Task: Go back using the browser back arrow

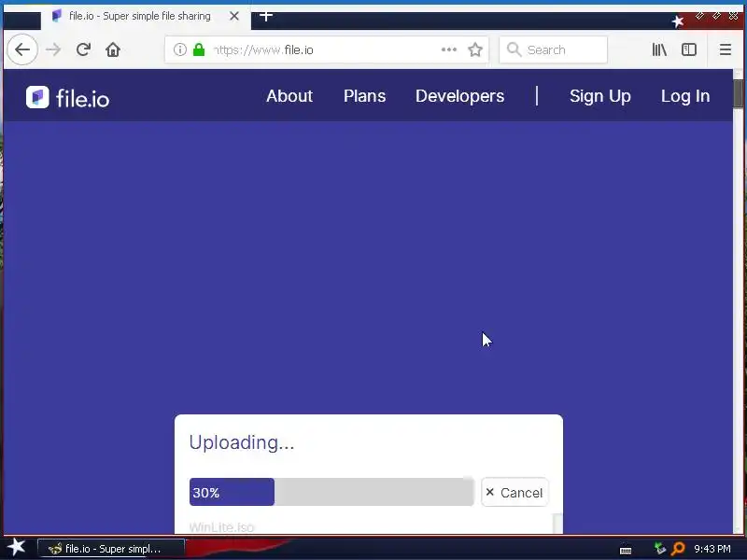Action: [21, 49]
